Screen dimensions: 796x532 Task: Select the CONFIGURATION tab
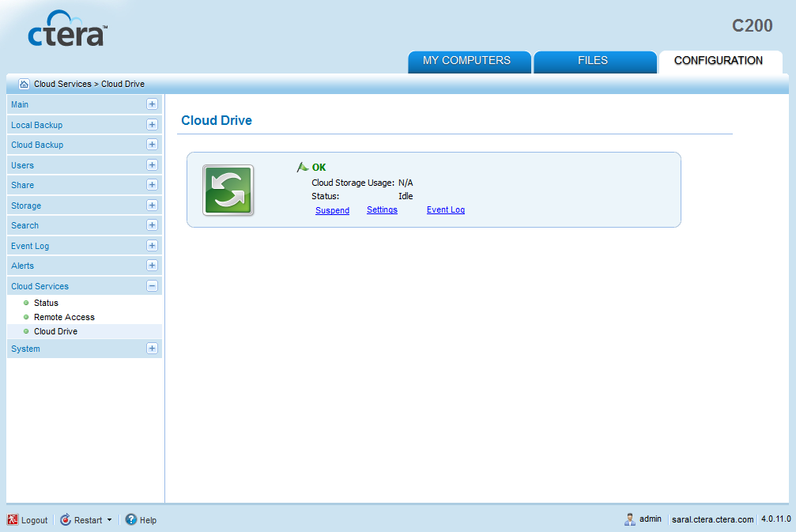(x=720, y=62)
